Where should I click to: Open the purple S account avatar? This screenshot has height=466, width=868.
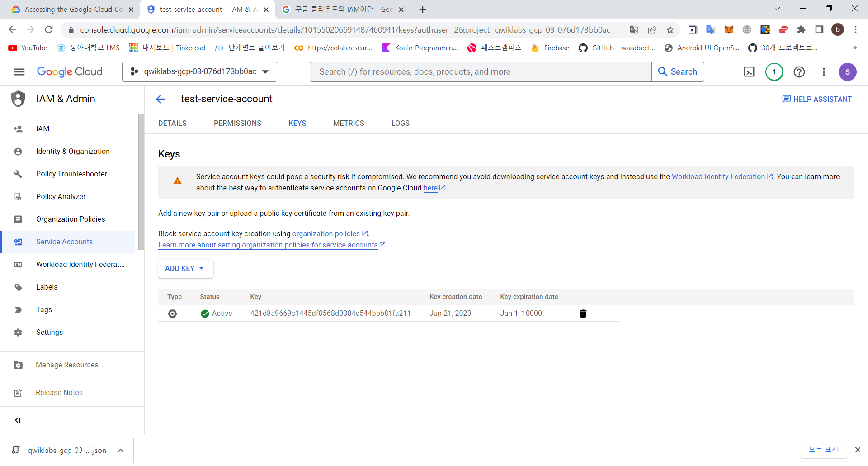pos(847,72)
